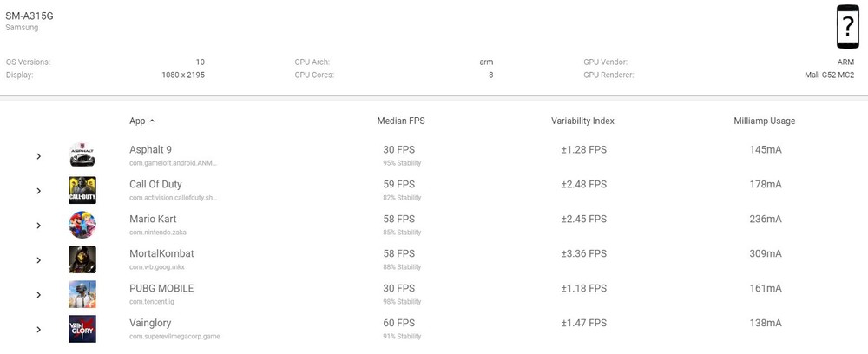Viewport: 868px width, 354px height.
Task: Click the Asphalt 9 game icon
Action: click(x=82, y=155)
